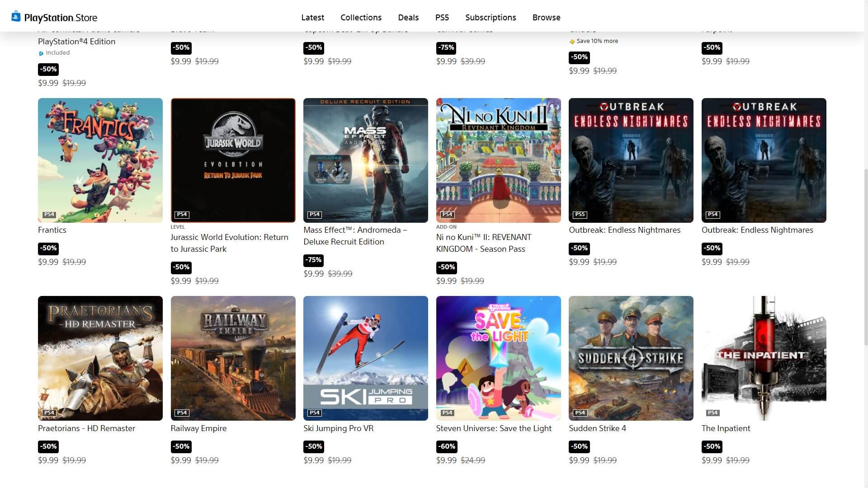Image resolution: width=868 pixels, height=488 pixels.
Task: Click -75% discount badge under Mass Effect Andromeda
Action: [x=313, y=260]
